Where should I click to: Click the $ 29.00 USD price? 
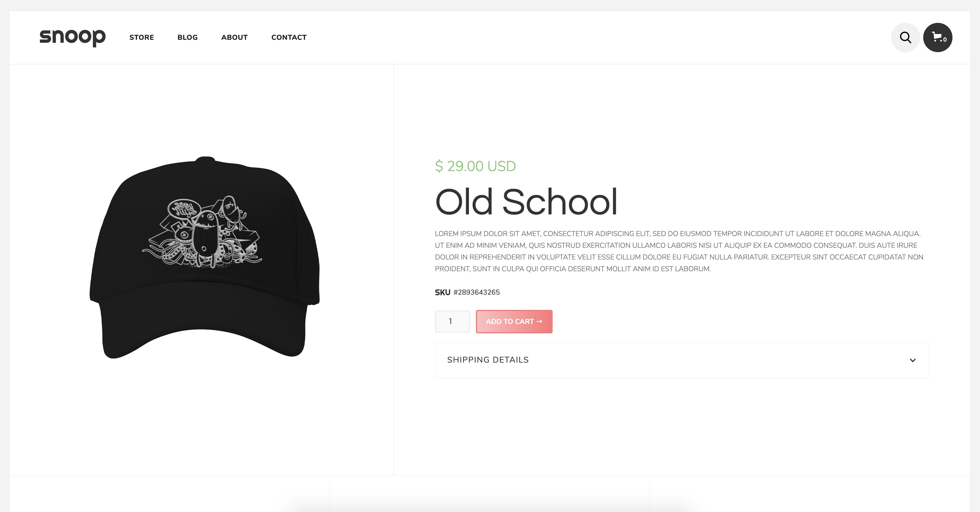[x=475, y=166]
